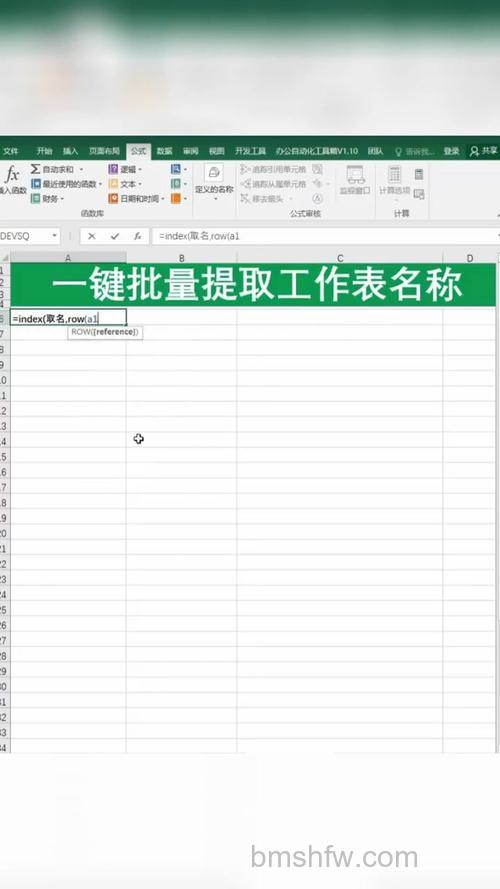Open Calculation Options (计算选项)

[x=395, y=181]
